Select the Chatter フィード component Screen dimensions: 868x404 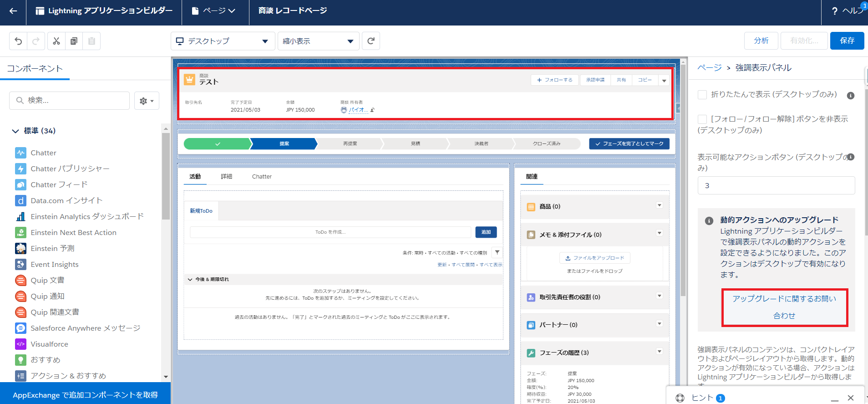point(59,185)
